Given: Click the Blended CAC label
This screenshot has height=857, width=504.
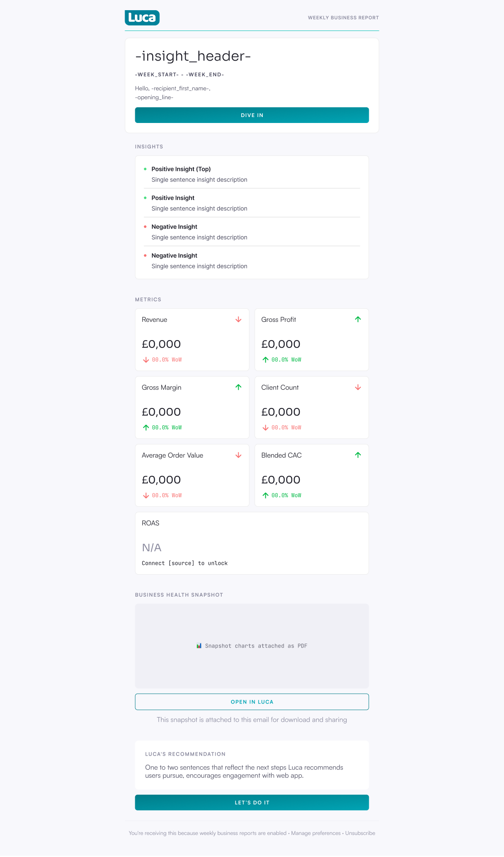Looking at the screenshot, I should coord(281,455).
